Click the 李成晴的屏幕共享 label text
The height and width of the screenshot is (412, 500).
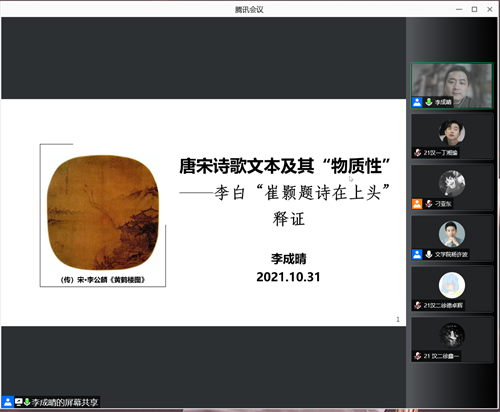(65, 403)
